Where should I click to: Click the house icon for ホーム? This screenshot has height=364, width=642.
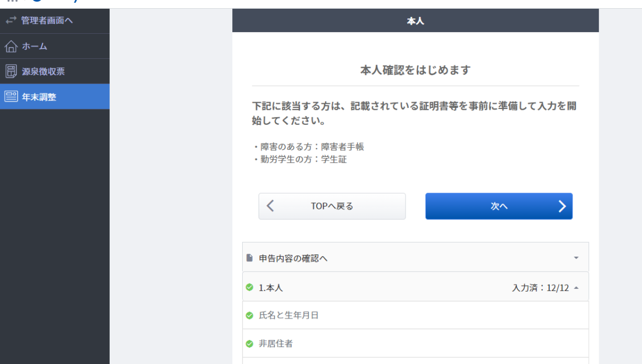pyautogui.click(x=11, y=46)
